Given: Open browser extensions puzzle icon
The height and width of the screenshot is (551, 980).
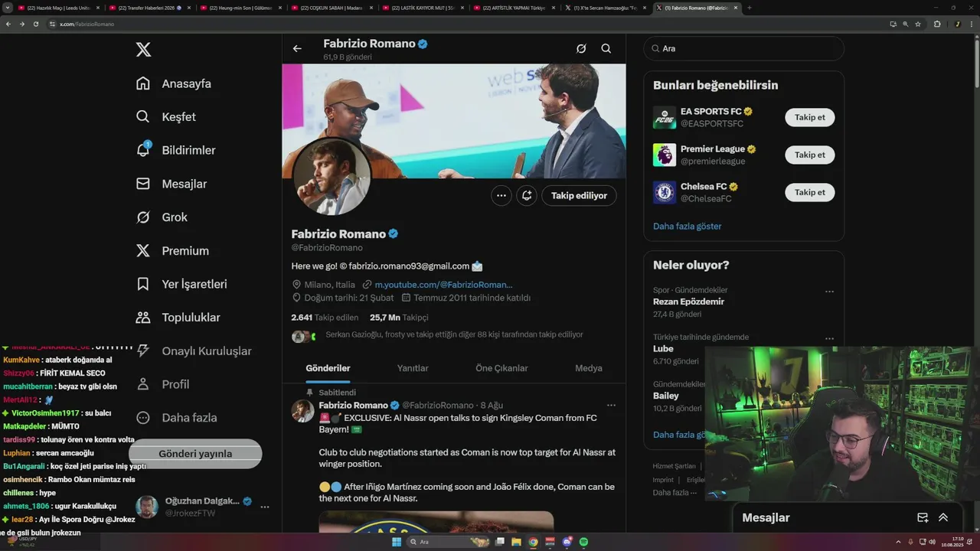Looking at the screenshot, I should (937, 24).
